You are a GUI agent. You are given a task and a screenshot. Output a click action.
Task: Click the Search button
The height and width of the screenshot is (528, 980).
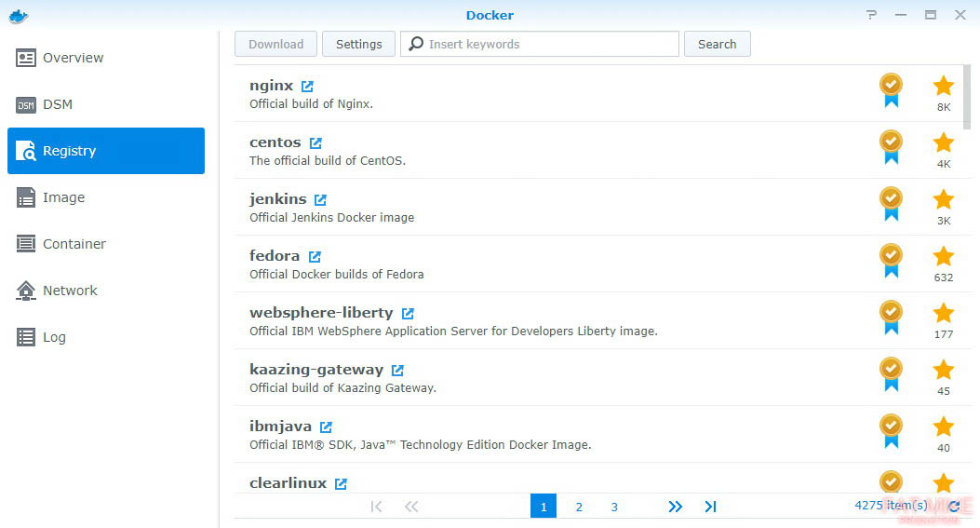(717, 44)
